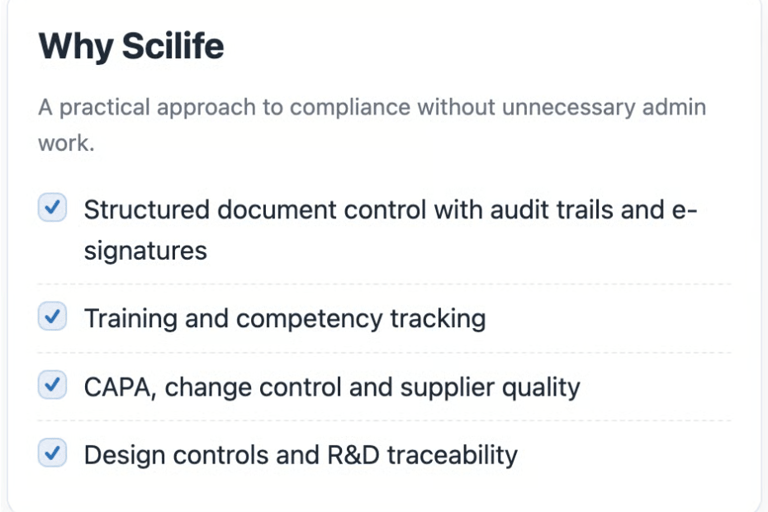This screenshot has height=512, width=768.
Task: Click the 'Why Scilife' heading
Action: click(131, 47)
